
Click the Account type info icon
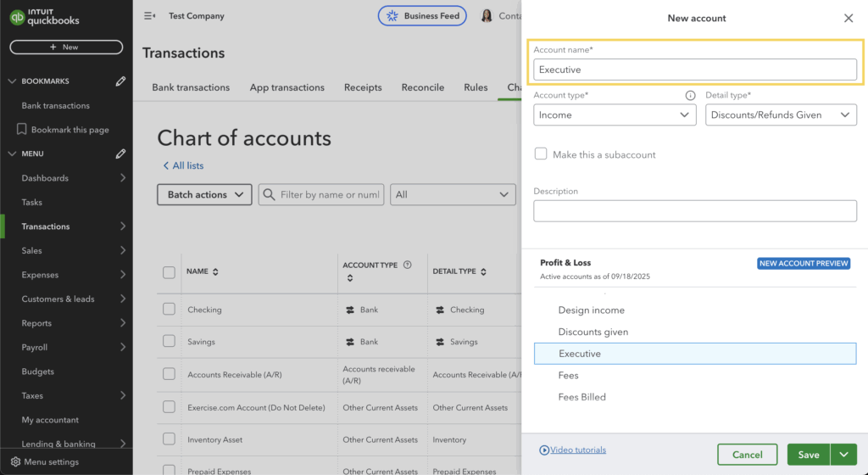[690, 96]
